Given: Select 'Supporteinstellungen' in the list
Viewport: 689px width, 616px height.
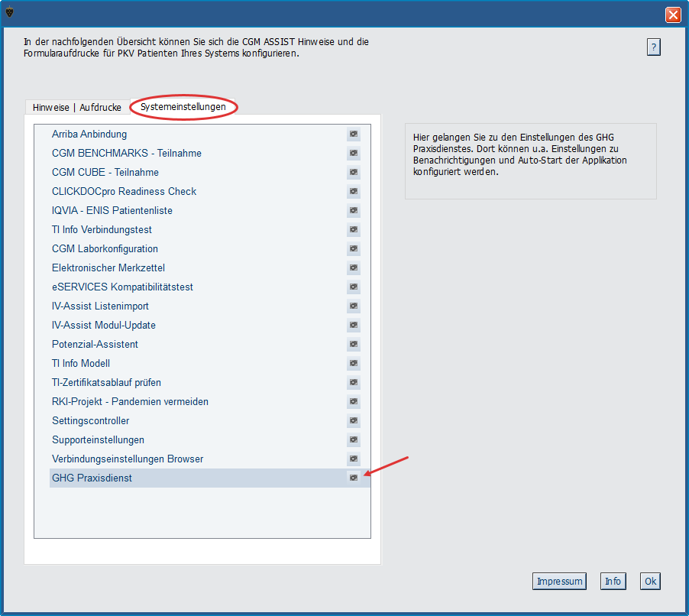Looking at the screenshot, I should [210, 440].
